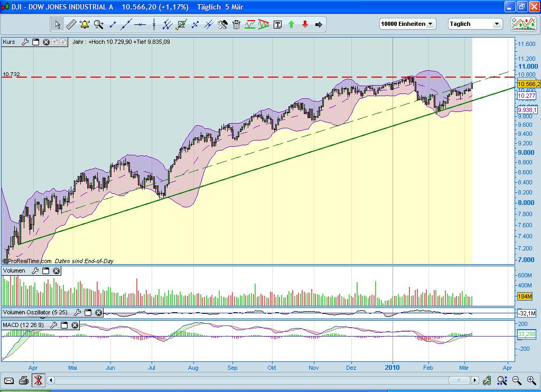
Task: Click the zoom-to-fit magnifier with arrows
Action: pos(502,380)
